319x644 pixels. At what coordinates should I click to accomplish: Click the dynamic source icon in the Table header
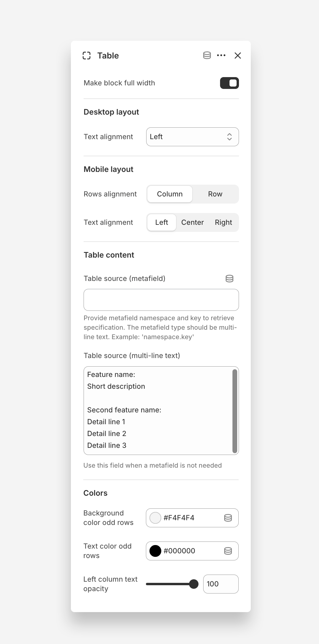pyautogui.click(x=207, y=56)
